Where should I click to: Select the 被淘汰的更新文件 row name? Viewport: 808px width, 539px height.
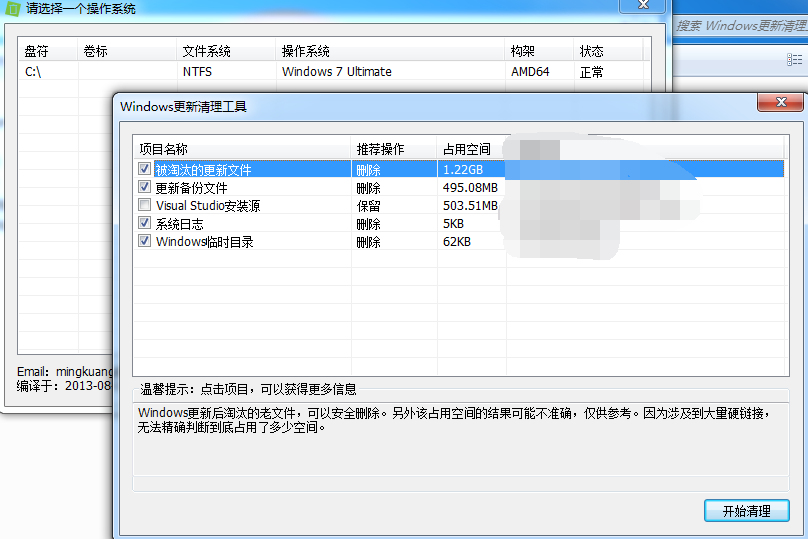point(203,170)
